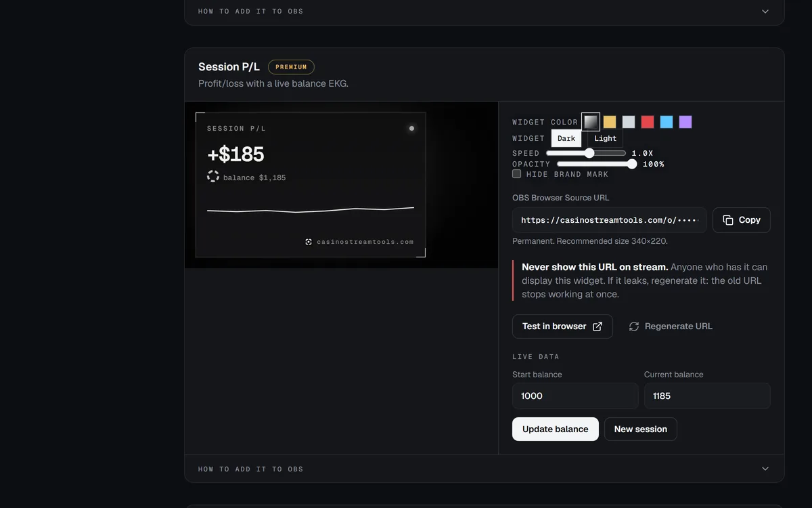The height and width of the screenshot is (508, 812).
Task: Select the red widget color swatch
Action: coord(648,122)
